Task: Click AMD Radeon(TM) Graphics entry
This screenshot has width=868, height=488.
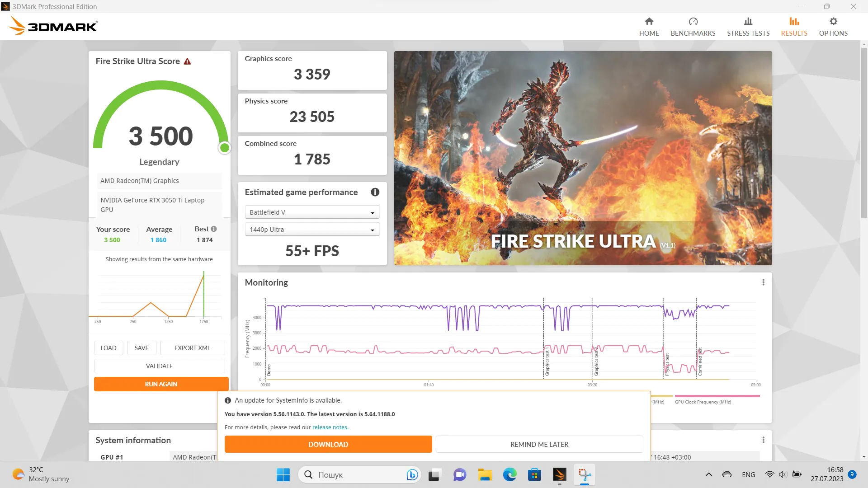Action: pyautogui.click(x=159, y=181)
